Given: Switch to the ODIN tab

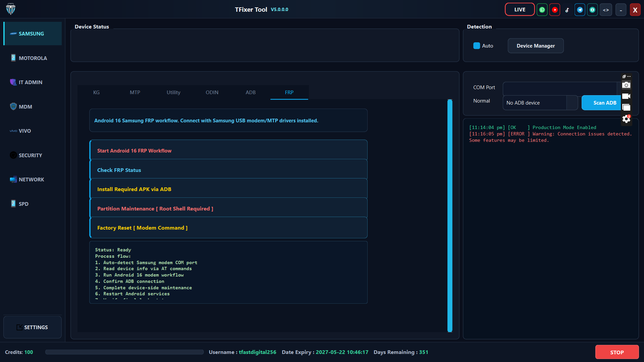Looking at the screenshot, I should [x=212, y=93].
